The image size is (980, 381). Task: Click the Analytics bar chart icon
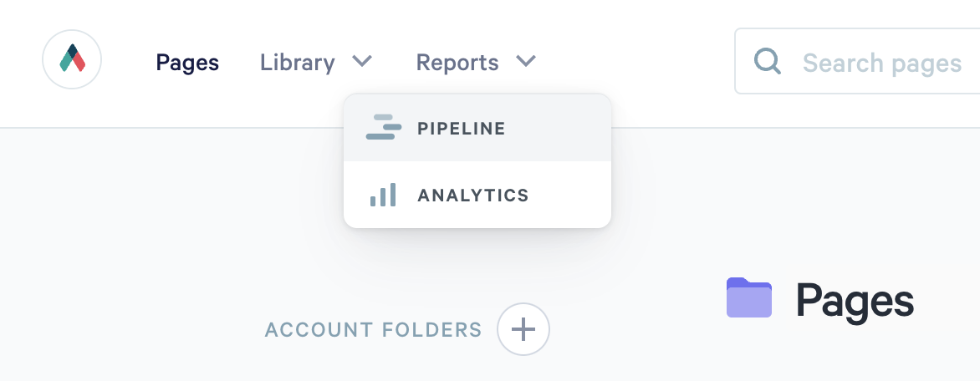(x=383, y=195)
